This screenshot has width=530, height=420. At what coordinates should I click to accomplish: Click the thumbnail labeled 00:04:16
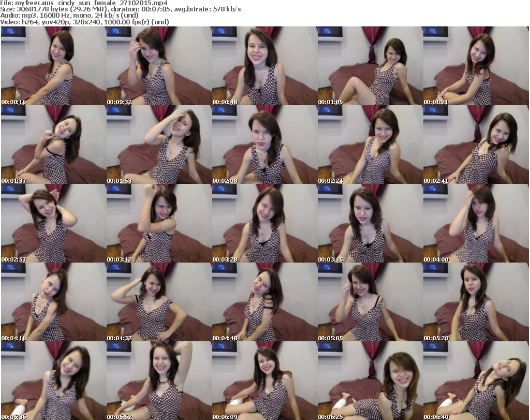[x=54, y=302]
